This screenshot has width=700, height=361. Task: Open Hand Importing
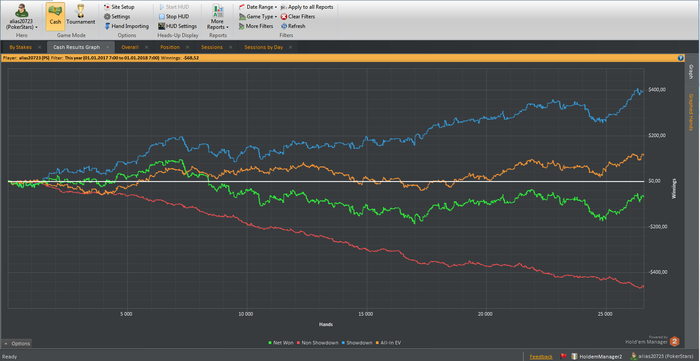127,26
